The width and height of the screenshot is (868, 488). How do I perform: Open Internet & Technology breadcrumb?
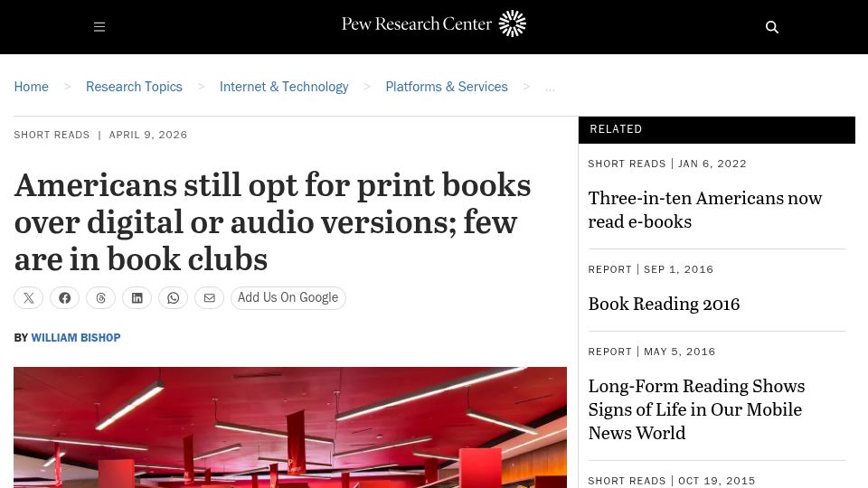tap(284, 87)
